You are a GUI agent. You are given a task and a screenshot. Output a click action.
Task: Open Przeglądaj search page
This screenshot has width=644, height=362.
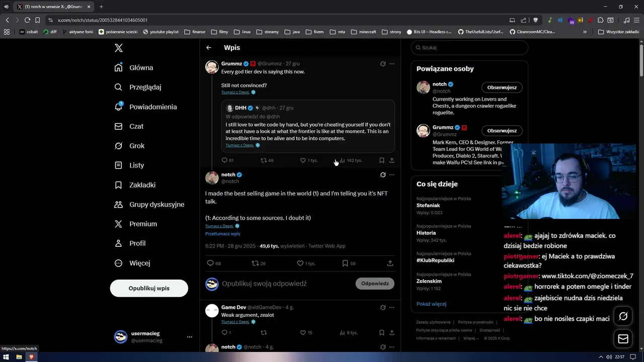[138, 87]
